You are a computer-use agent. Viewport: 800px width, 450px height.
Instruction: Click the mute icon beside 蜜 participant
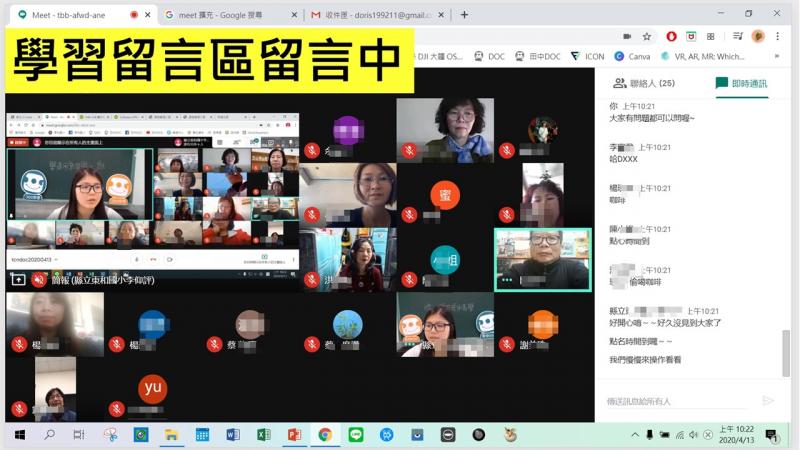409,214
